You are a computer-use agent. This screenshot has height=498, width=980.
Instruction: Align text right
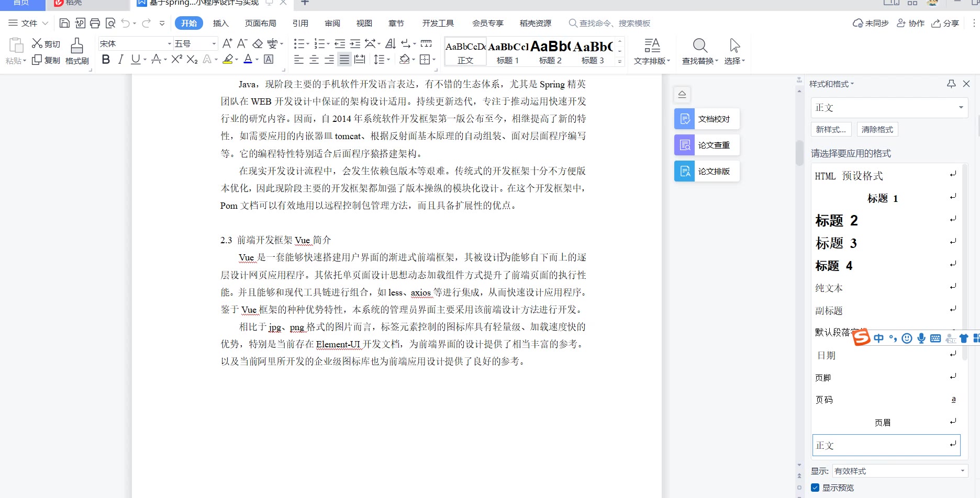329,59
